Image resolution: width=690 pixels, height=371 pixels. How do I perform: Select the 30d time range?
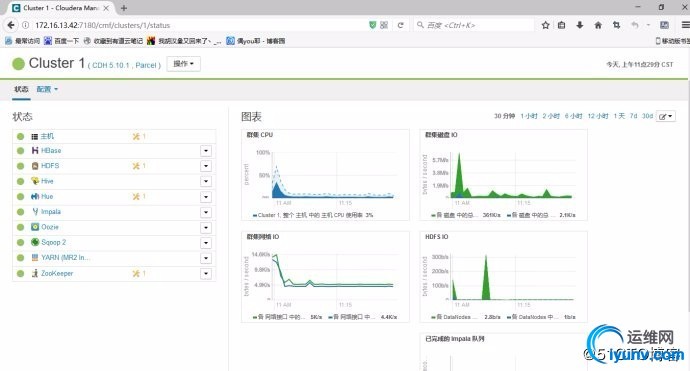click(647, 116)
